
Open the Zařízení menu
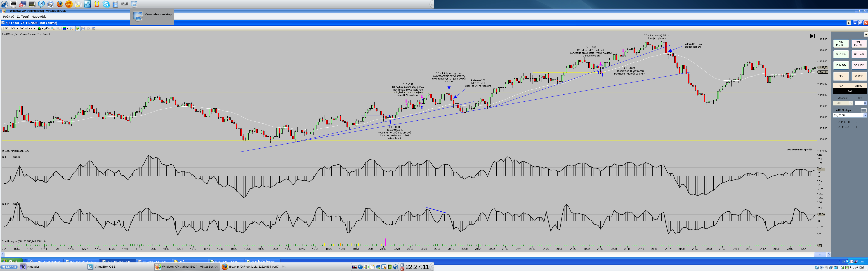click(23, 16)
